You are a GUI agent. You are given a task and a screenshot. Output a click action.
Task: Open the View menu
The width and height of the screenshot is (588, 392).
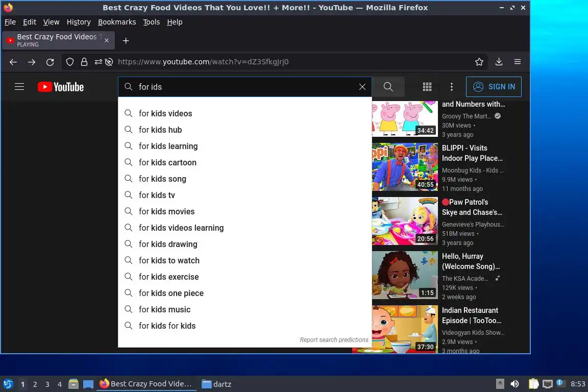click(x=52, y=22)
